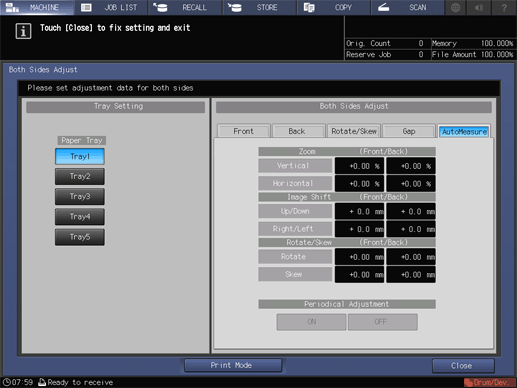Select Tray2 paper tray
The height and width of the screenshot is (388, 517).
click(80, 176)
